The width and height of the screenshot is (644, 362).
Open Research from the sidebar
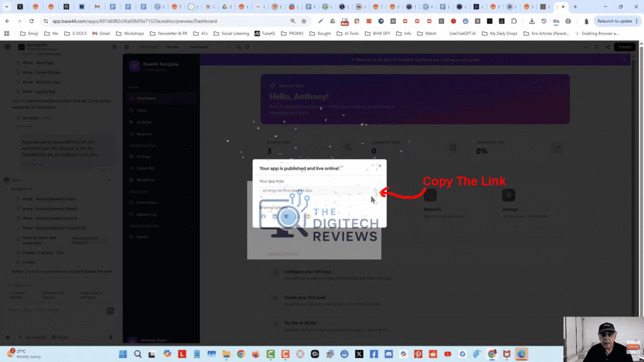pos(144,134)
